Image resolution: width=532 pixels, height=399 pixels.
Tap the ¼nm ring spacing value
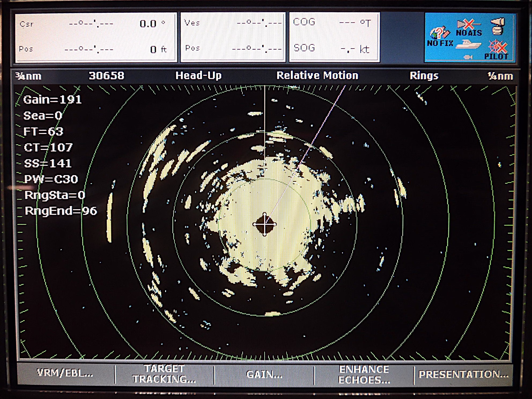[500, 76]
